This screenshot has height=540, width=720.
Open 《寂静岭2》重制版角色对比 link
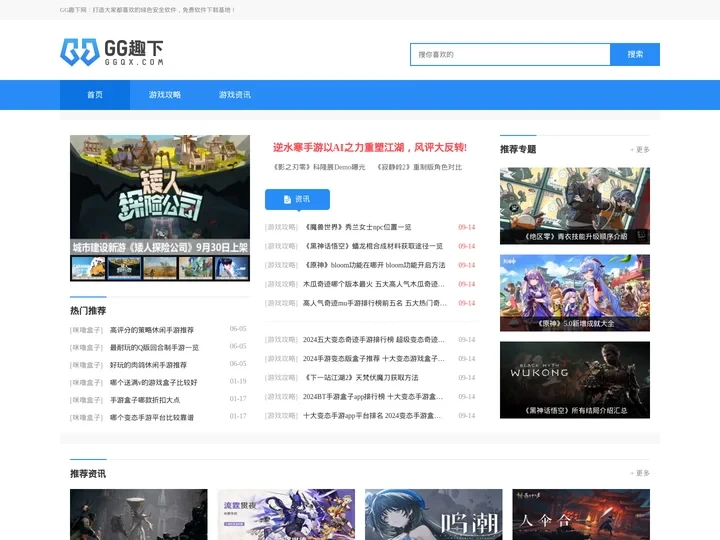(x=419, y=167)
